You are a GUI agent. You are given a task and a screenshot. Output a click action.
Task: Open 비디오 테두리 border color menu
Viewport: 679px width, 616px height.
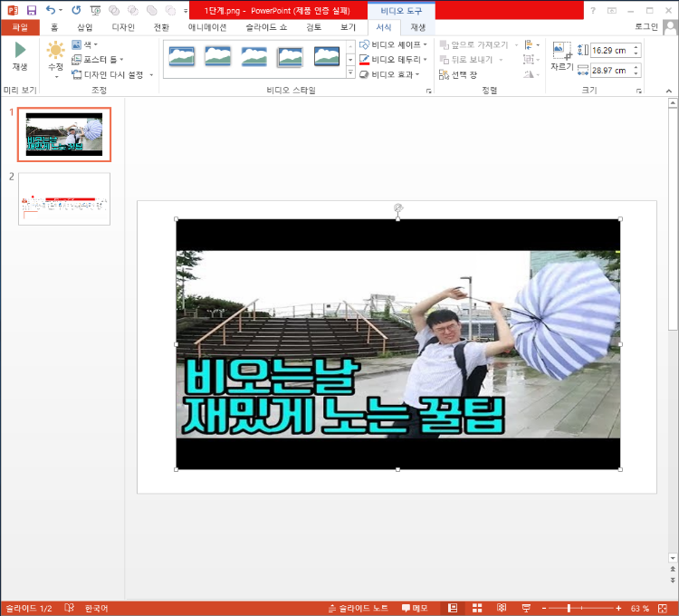pyautogui.click(x=393, y=60)
